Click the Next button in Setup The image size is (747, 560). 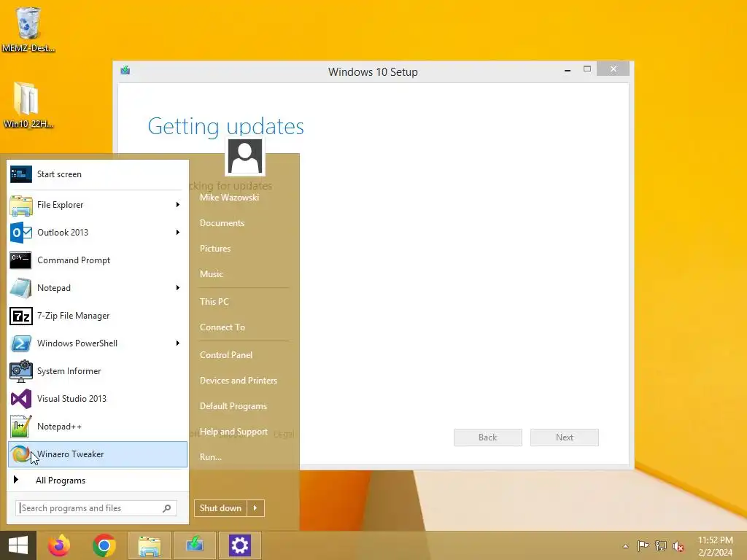pos(565,437)
